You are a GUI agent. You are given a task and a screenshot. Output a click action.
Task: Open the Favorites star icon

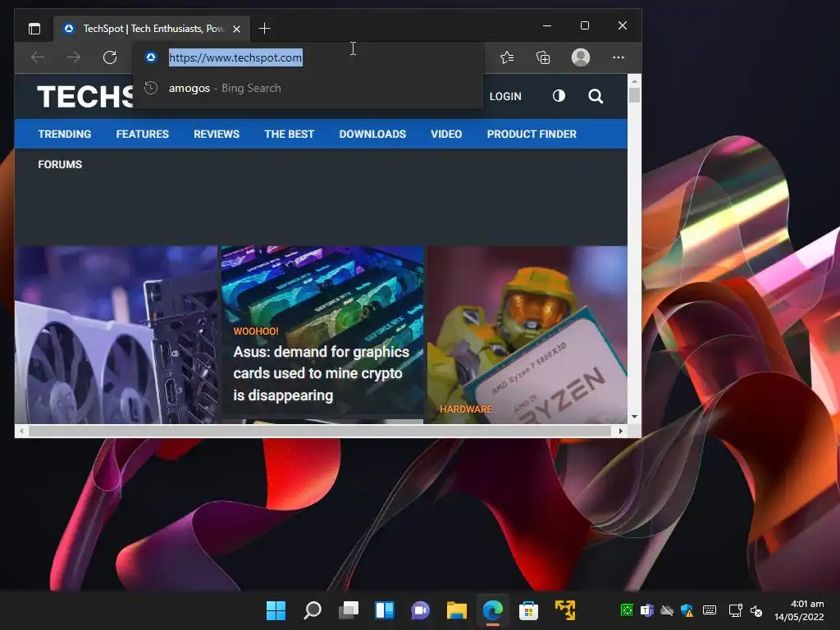[x=507, y=57]
